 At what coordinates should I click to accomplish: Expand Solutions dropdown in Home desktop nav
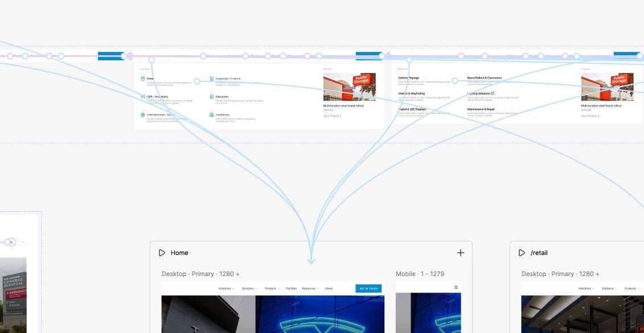pos(249,289)
